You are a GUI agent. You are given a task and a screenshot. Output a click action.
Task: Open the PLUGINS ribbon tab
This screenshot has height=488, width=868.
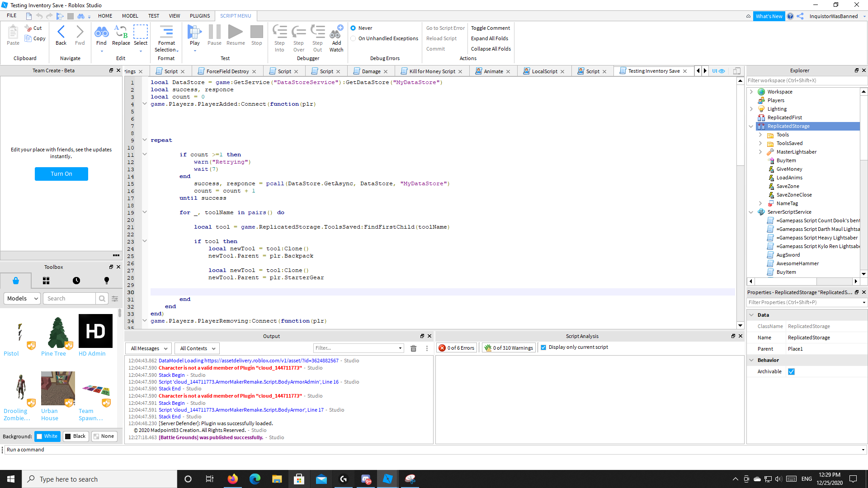(x=200, y=16)
